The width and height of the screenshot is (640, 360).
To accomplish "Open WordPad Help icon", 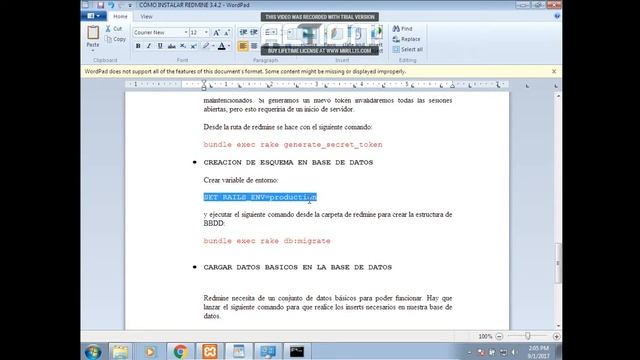I will 557,16.
